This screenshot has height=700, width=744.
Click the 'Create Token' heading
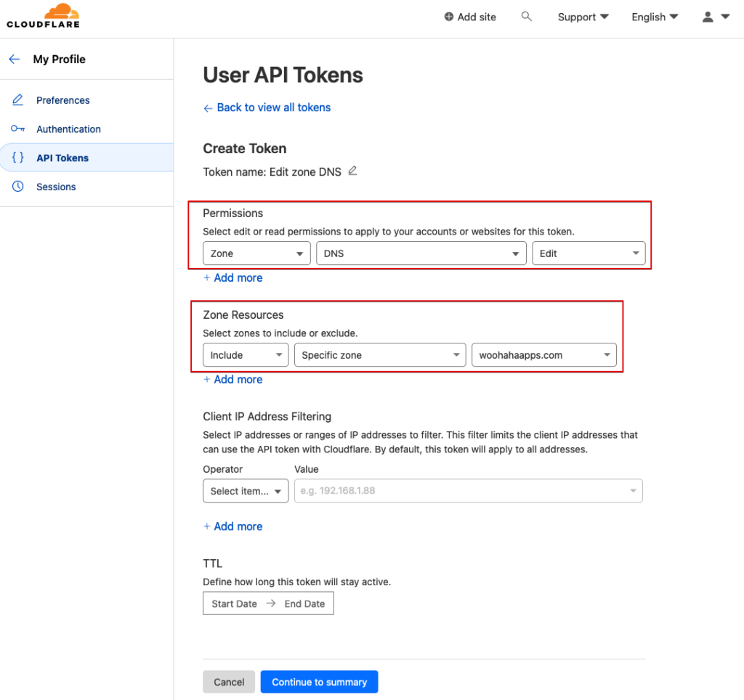coord(245,148)
